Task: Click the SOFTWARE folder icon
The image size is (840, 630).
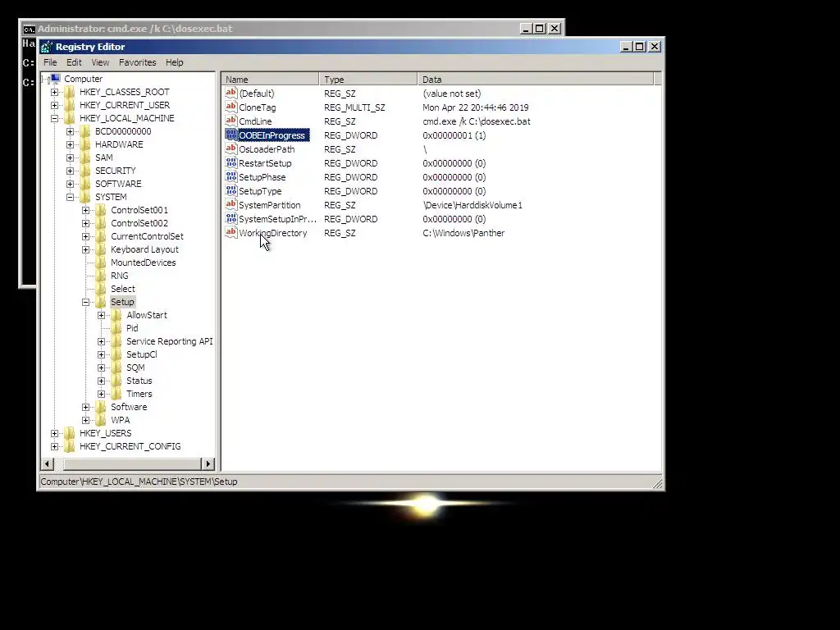Action: pos(85,184)
